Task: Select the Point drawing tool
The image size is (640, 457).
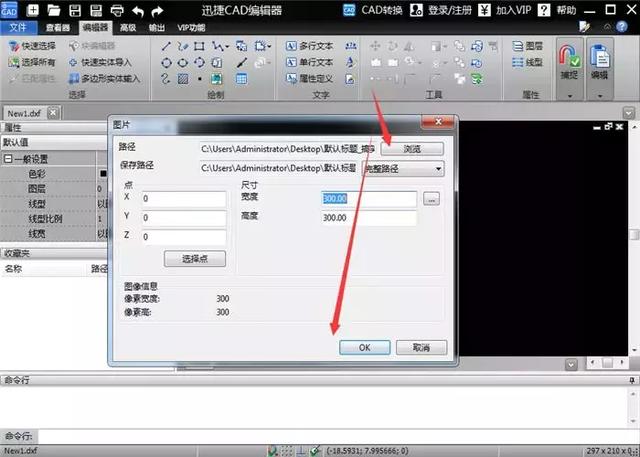Action: (x=200, y=79)
